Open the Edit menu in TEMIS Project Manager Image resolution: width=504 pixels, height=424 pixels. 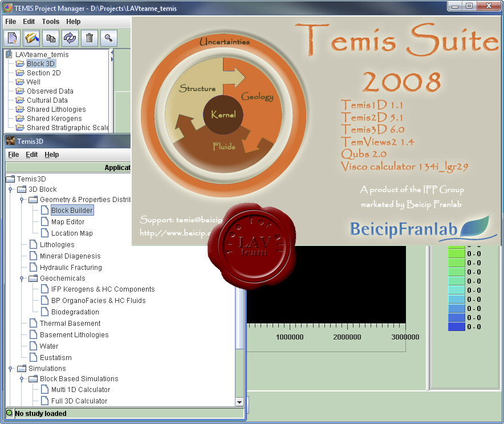(29, 22)
